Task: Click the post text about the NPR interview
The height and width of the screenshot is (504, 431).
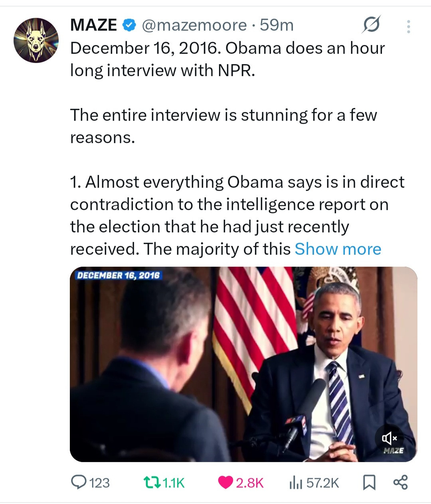Action: 227,59
